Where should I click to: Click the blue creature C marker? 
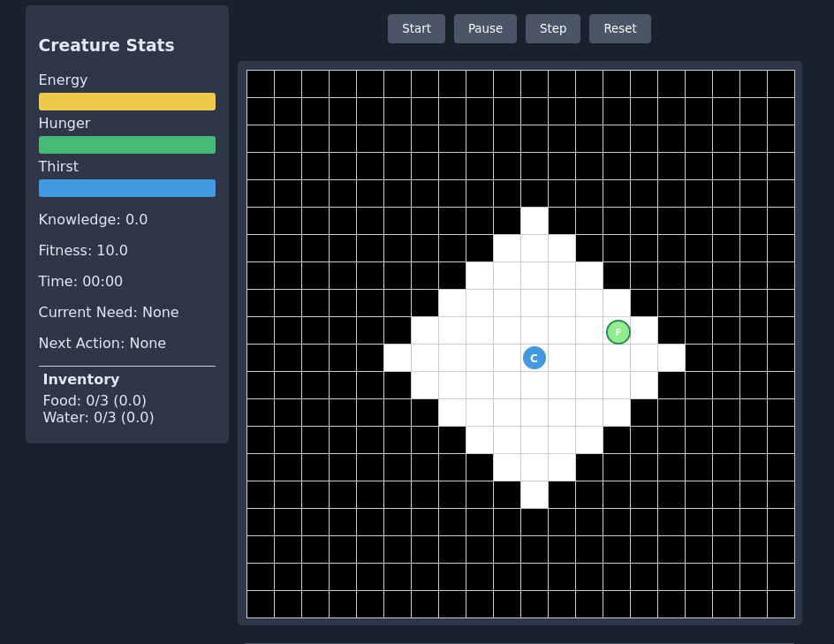534,358
